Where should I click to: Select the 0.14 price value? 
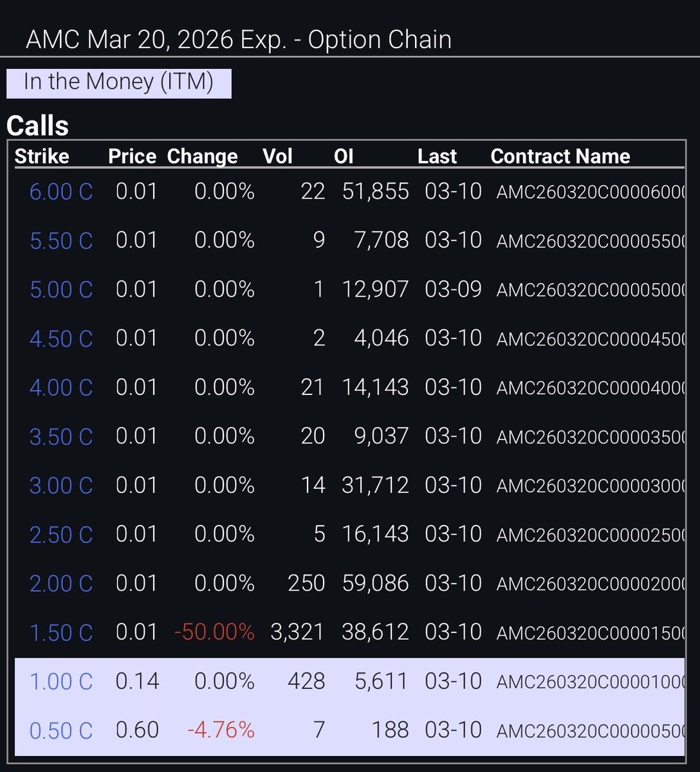point(137,681)
